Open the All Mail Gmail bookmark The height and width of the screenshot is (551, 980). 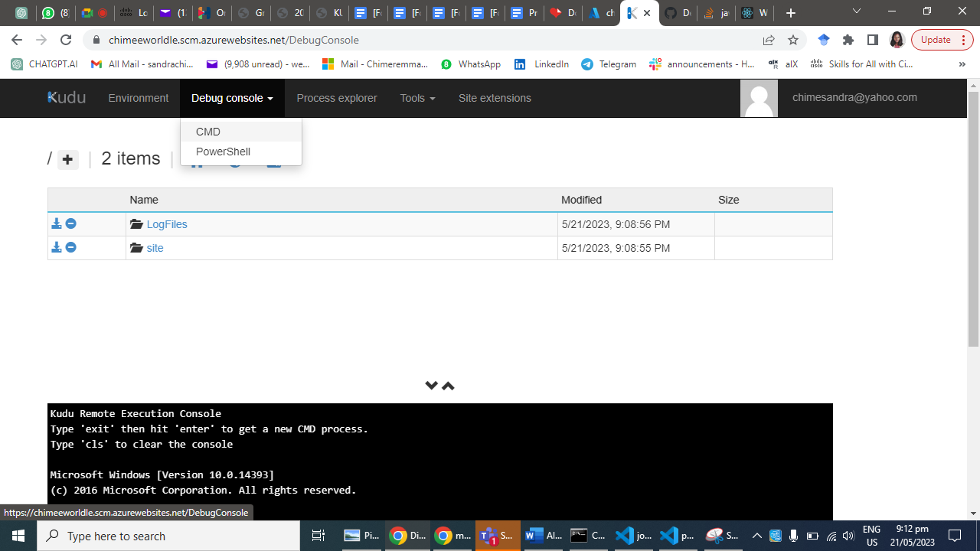[142, 64]
